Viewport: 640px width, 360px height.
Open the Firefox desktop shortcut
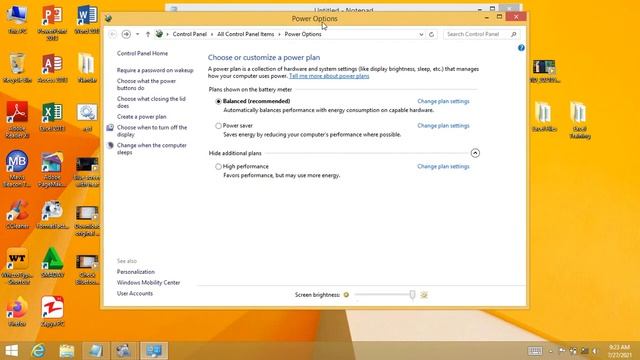point(17,312)
